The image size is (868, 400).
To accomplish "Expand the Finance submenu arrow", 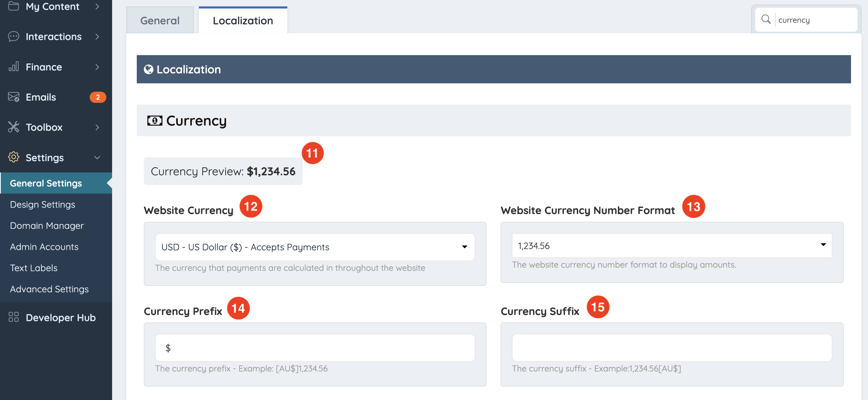I will coord(97,67).
